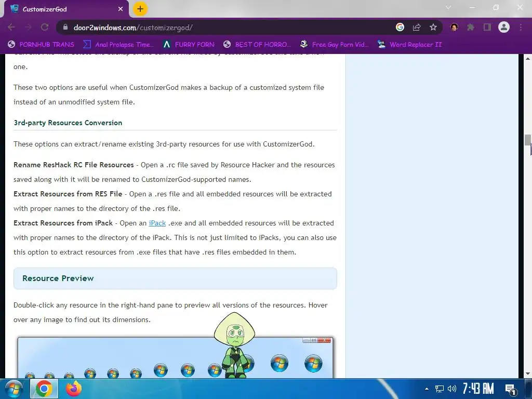Share this page icon

tap(417, 27)
